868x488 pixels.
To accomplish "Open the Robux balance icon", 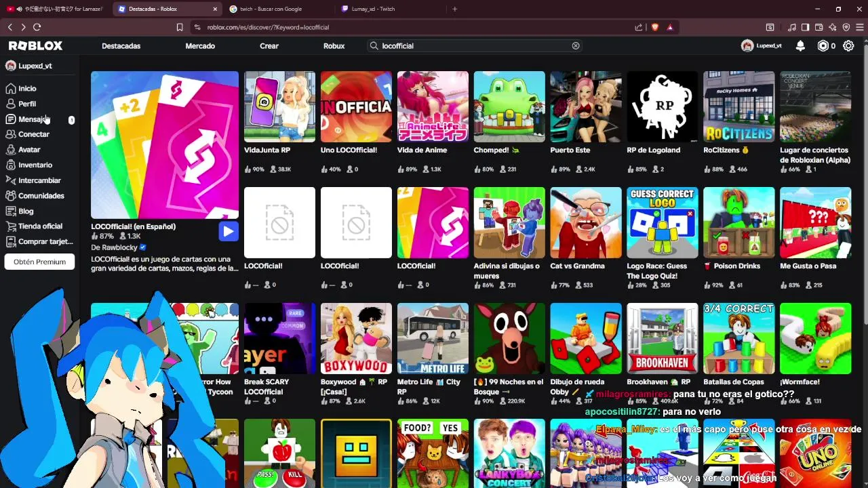I will pyautogui.click(x=823, y=46).
